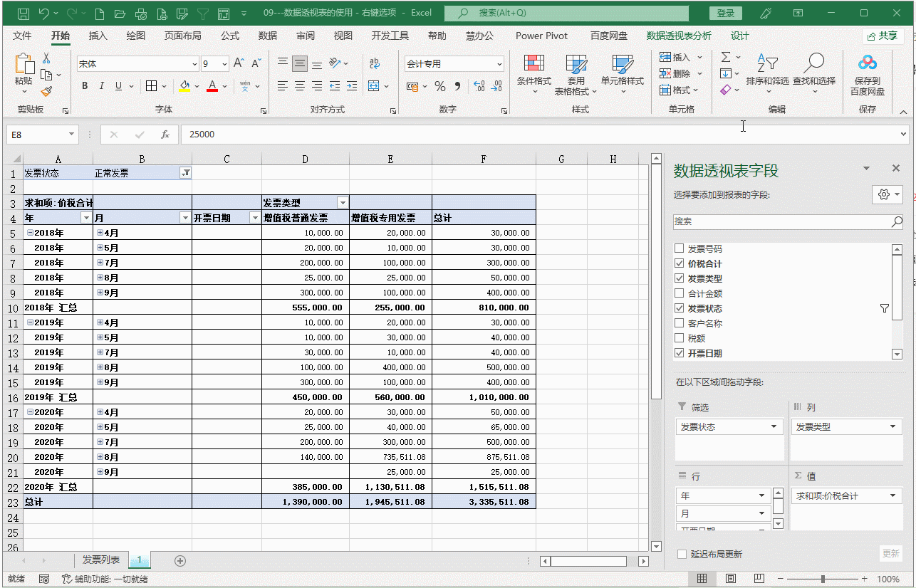Viewport: 916px width, 588px height.
Task: Open the pivot field pane gear settings
Action: [x=887, y=194]
